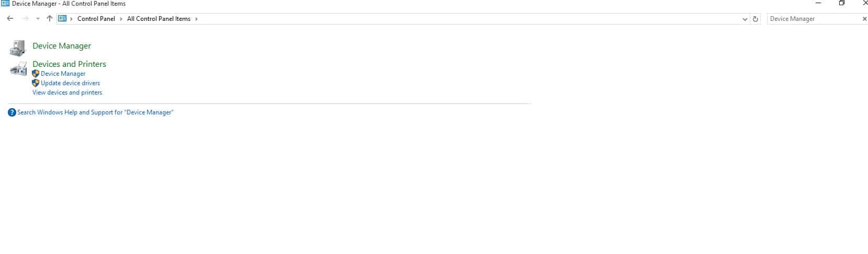The width and height of the screenshot is (868, 254).
Task: Open the Device Manager heading link
Action: [x=62, y=46]
